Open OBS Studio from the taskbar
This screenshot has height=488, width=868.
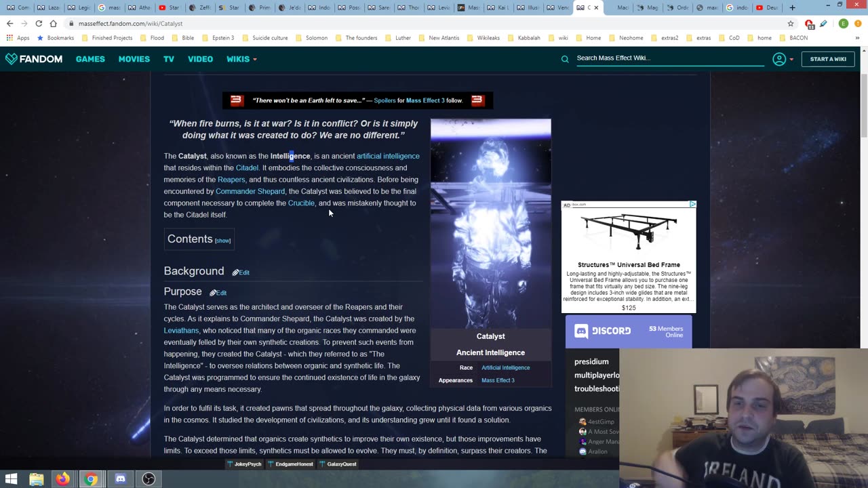149,479
